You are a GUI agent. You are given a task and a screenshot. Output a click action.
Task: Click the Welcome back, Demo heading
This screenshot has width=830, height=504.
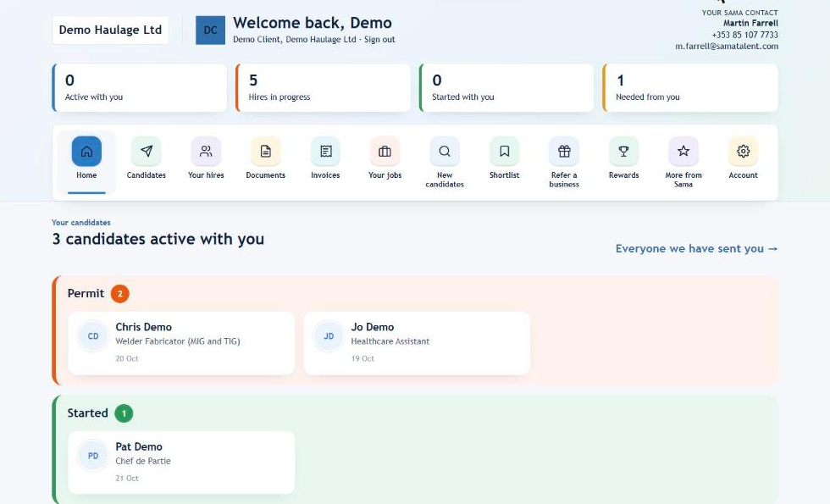[x=313, y=23]
